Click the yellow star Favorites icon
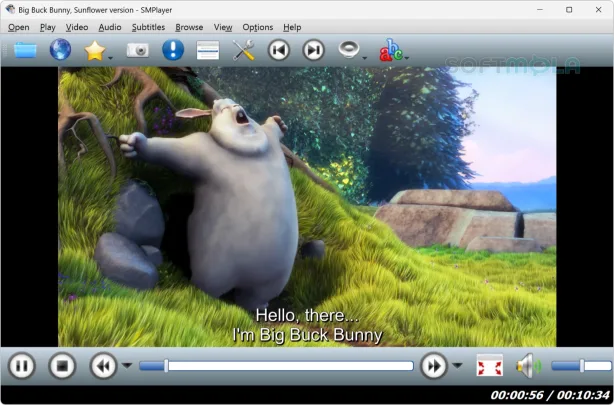614x405 pixels. 95,51
